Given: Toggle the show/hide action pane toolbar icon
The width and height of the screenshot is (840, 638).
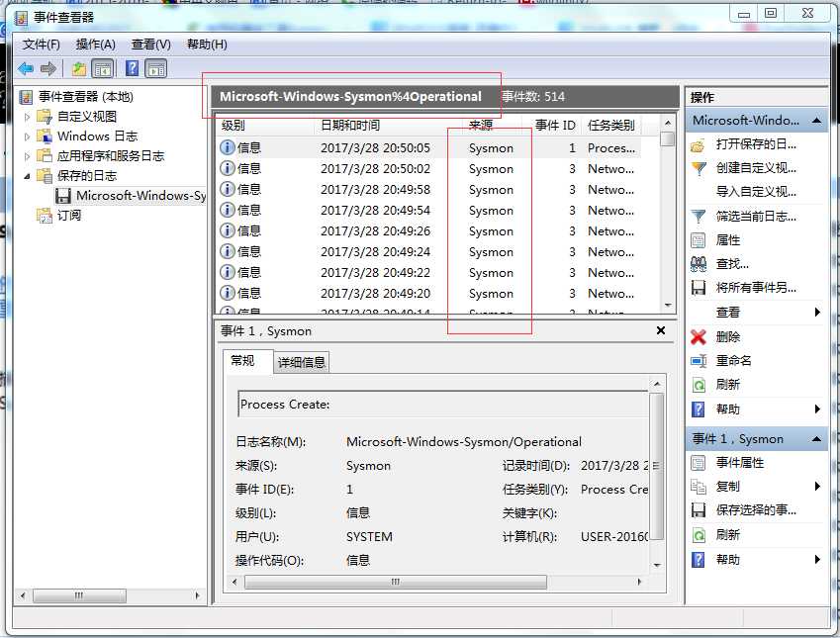Looking at the screenshot, I should click(x=156, y=68).
